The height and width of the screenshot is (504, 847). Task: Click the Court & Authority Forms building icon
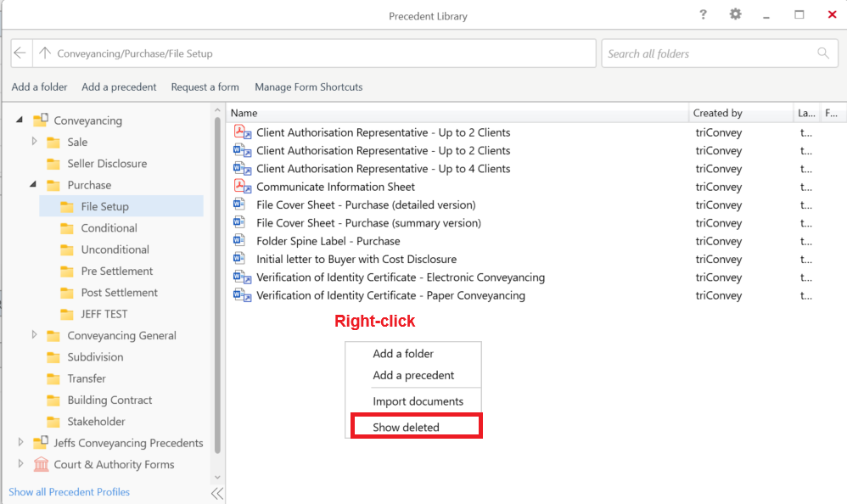click(41, 464)
